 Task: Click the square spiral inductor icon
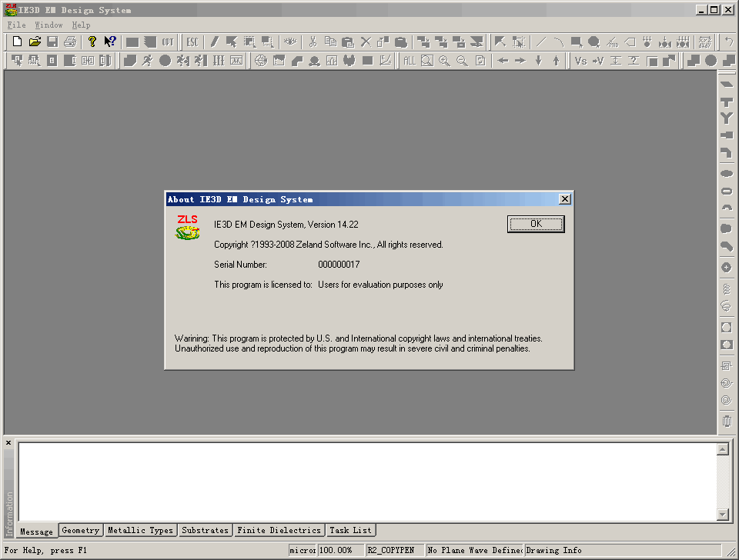tap(727, 365)
